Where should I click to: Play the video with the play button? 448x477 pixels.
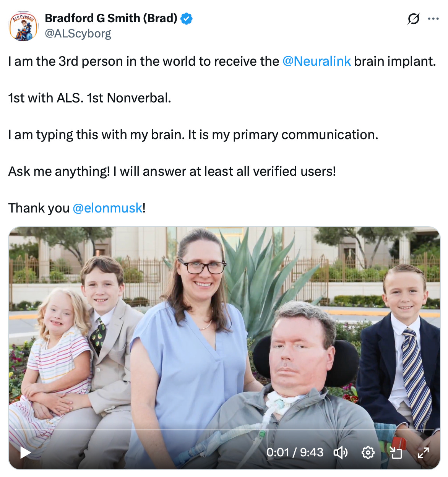25,453
